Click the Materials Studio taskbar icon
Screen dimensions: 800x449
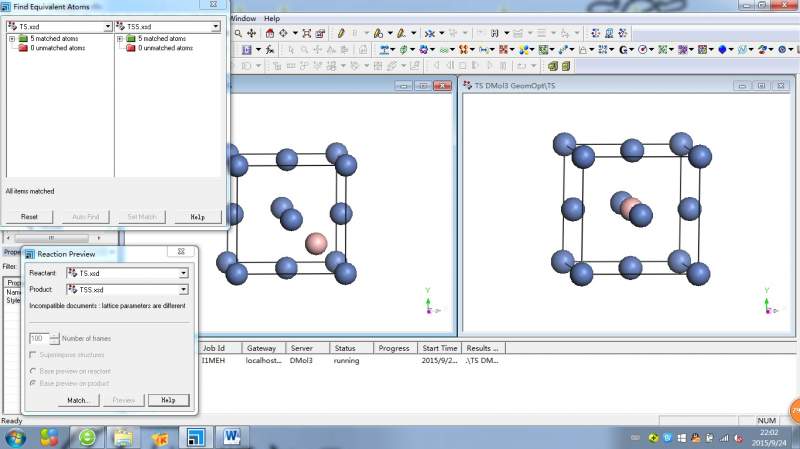(x=196, y=437)
